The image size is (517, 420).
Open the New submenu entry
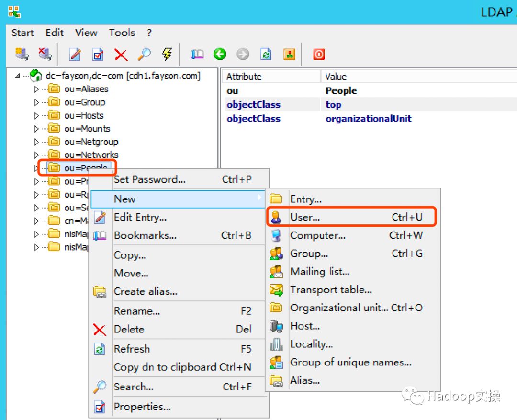click(178, 199)
